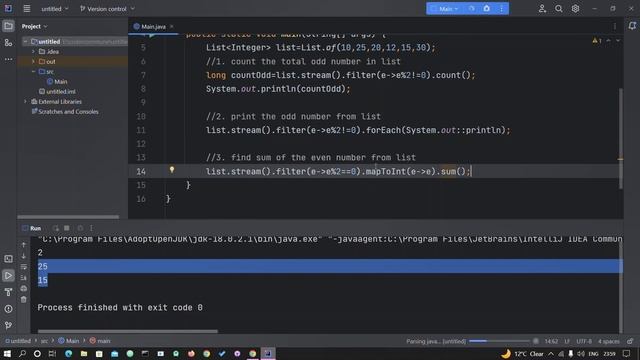Close the Main.java tab
Image resolution: width=640 pixels, height=360 pixels.
(x=172, y=27)
